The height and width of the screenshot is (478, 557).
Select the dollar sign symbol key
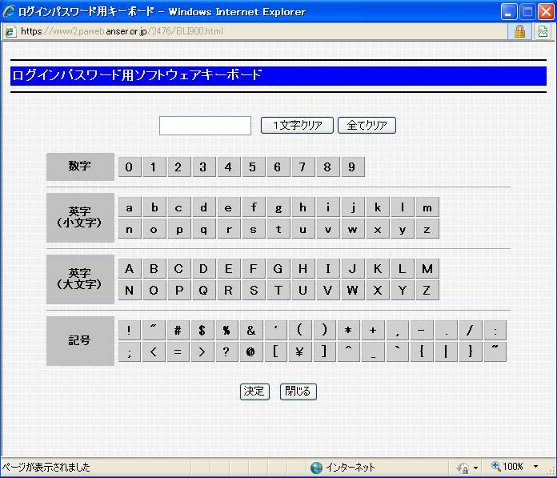pos(202,330)
